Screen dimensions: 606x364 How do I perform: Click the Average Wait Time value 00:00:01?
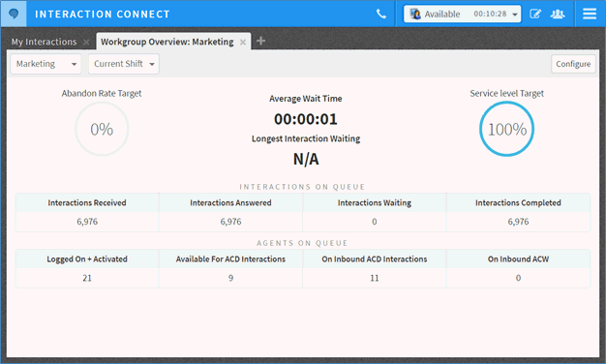(x=306, y=119)
